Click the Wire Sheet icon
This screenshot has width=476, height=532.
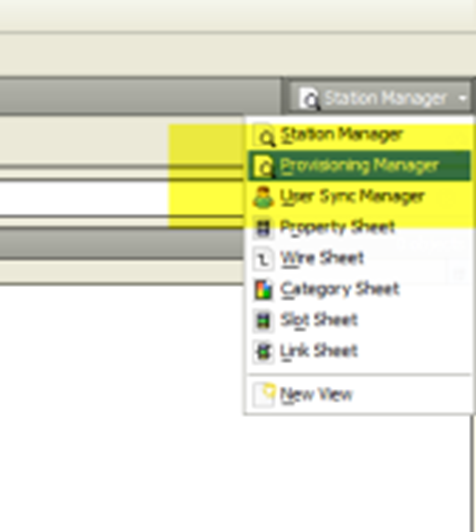[264, 259]
